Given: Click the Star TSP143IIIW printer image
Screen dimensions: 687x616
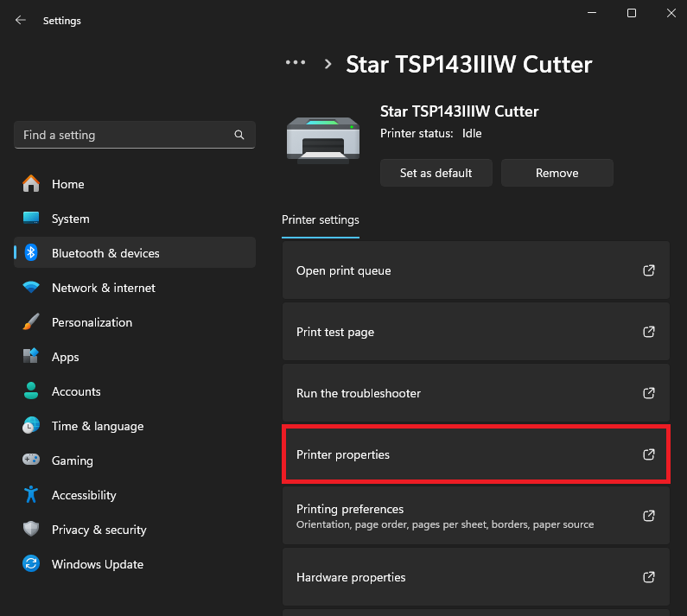Looking at the screenshot, I should 323,140.
